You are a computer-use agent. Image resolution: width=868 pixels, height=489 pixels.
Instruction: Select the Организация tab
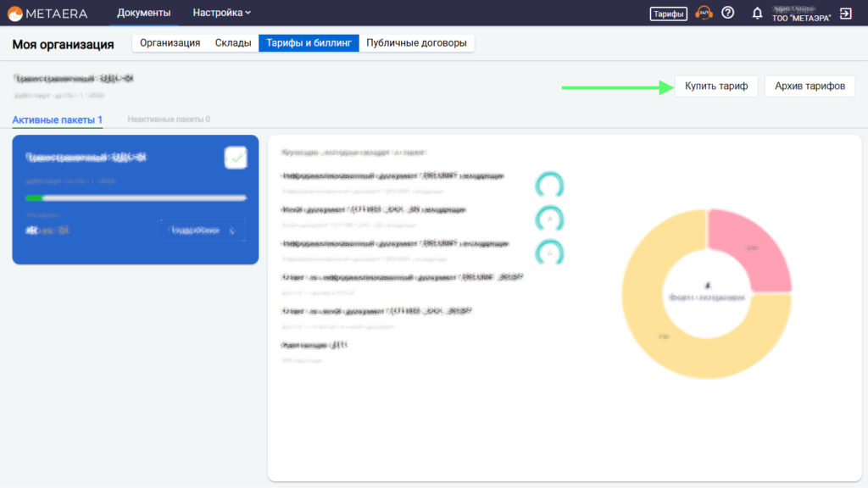(x=170, y=43)
